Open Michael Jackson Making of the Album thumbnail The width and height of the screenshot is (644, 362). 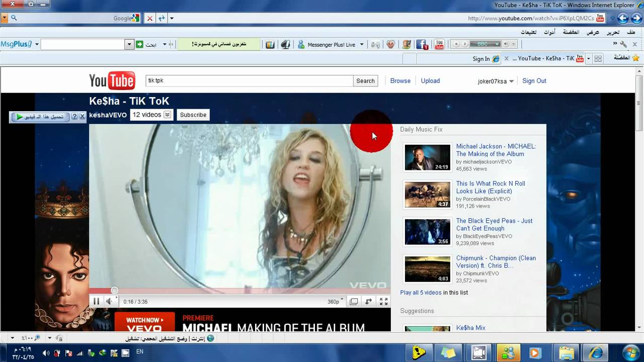tap(428, 157)
